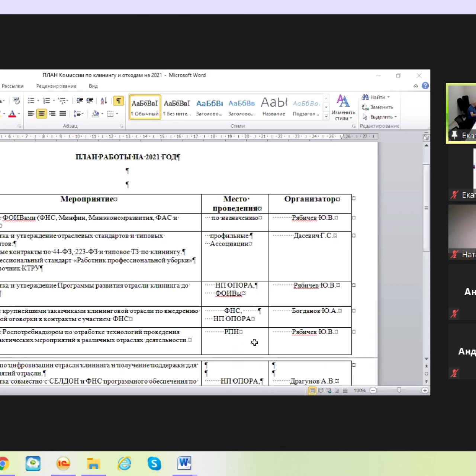This screenshot has height=476, width=476.
Task: Toggle the ruler button above scrollbar
Action: point(426,137)
